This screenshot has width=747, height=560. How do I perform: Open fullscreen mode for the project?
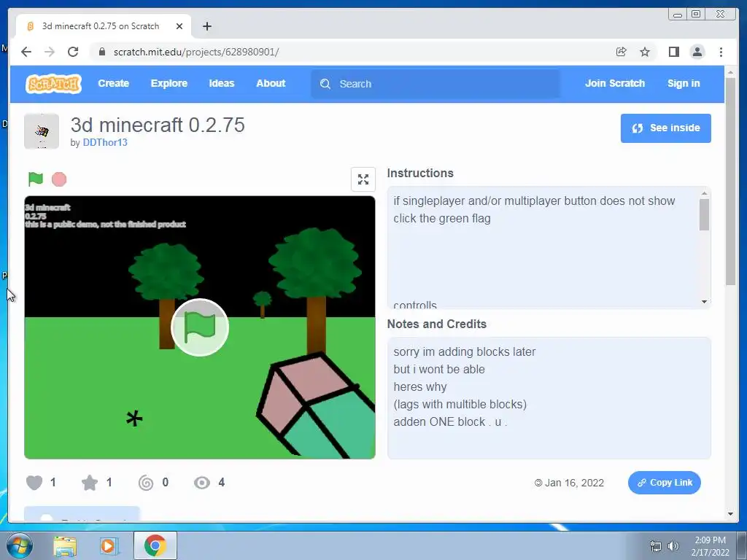363,179
